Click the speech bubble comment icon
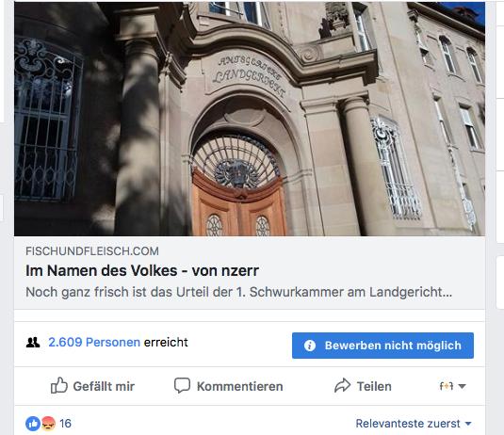The height and width of the screenshot is (435, 504). coord(182,385)
